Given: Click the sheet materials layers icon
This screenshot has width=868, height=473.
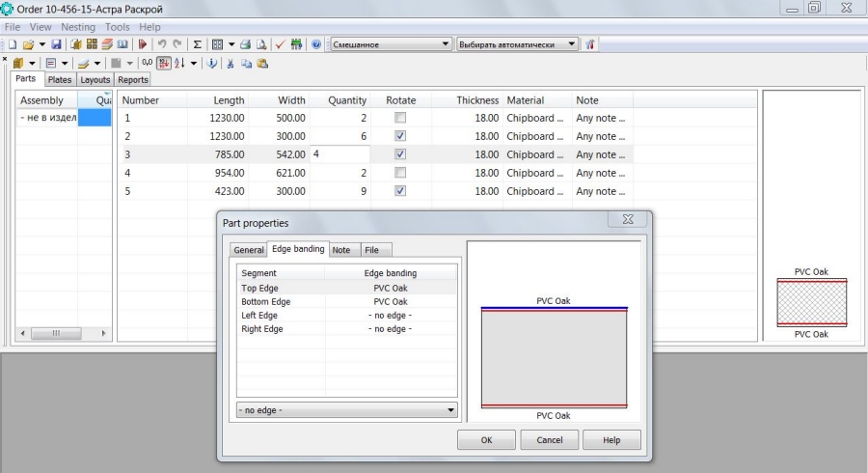Looking at the screenshot, I should coord(83,63).
